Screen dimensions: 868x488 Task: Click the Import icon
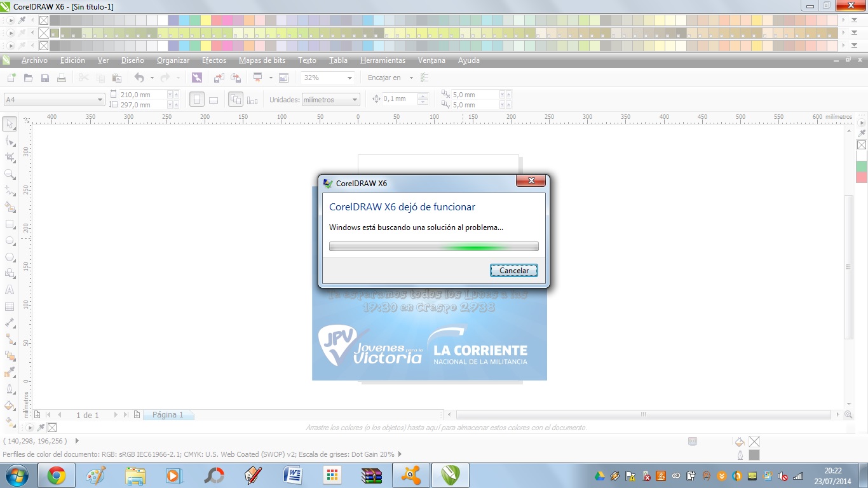219,78
